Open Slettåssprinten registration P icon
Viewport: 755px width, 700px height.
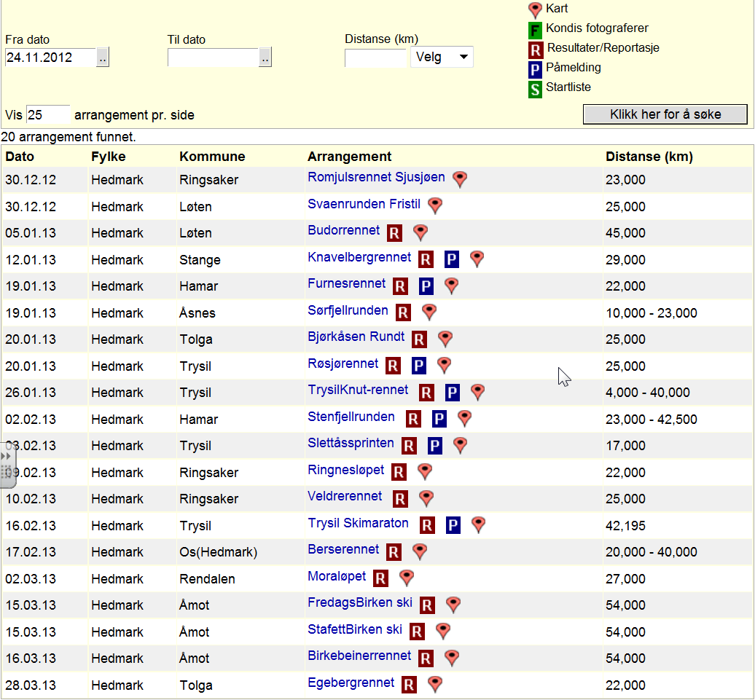435,445
